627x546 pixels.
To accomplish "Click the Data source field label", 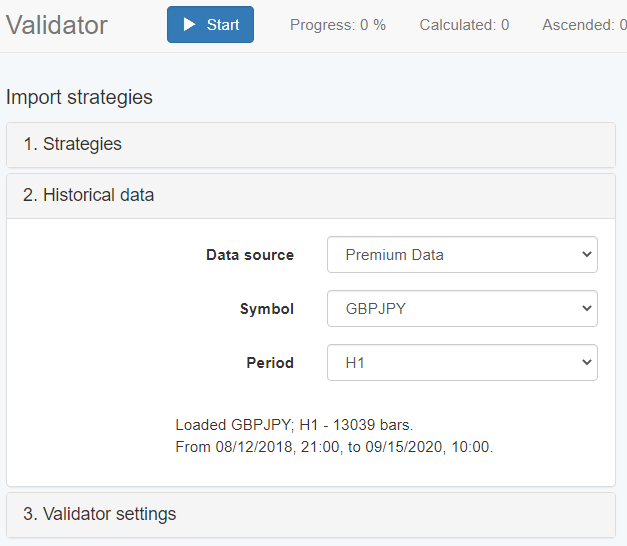I will (x=249, y=255).
